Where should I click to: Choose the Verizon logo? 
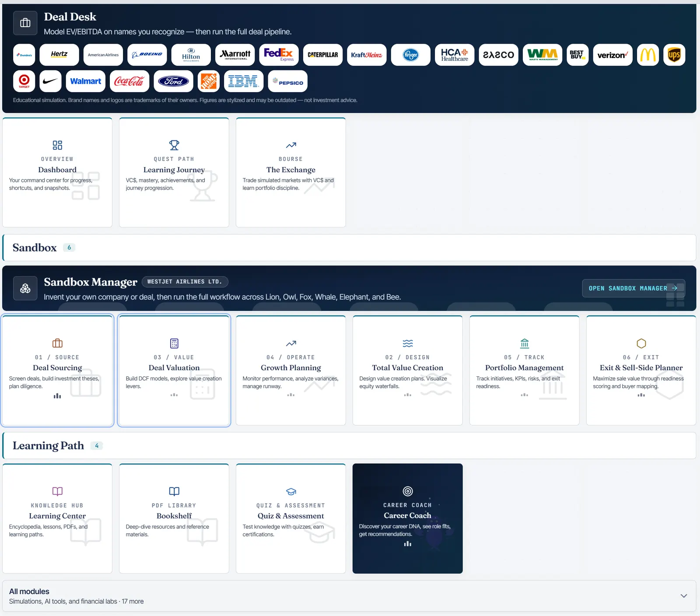tap(612, 55)
